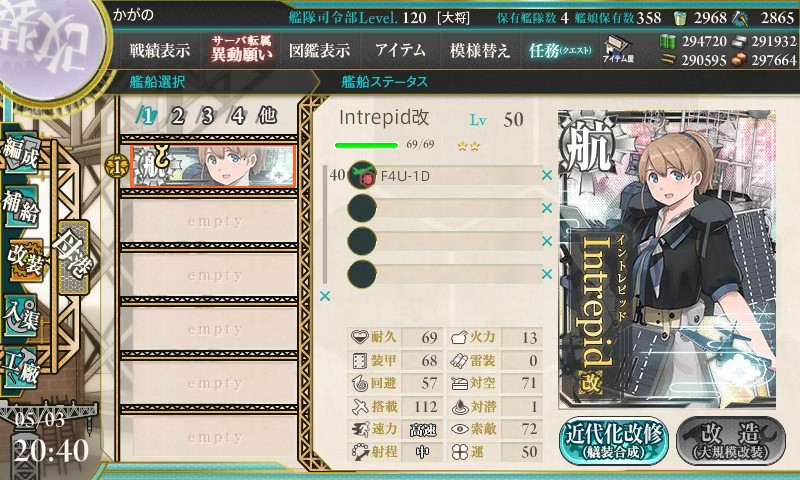This screenshot has width=800, height=480.
Task: Remove F4U-1D with its X mark
Action: [x=547, y=175]
